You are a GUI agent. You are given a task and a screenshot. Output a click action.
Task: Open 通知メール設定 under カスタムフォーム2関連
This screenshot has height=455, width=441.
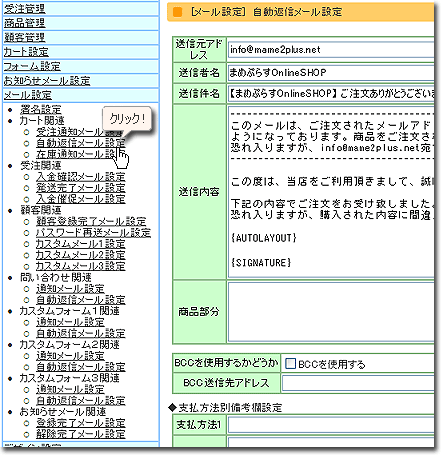pos(70,356)
